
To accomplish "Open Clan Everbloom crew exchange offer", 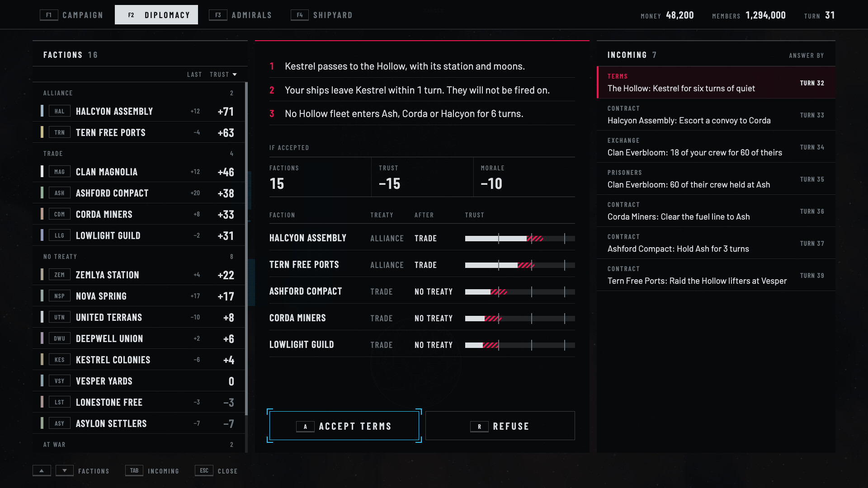I will click(716, 147).
